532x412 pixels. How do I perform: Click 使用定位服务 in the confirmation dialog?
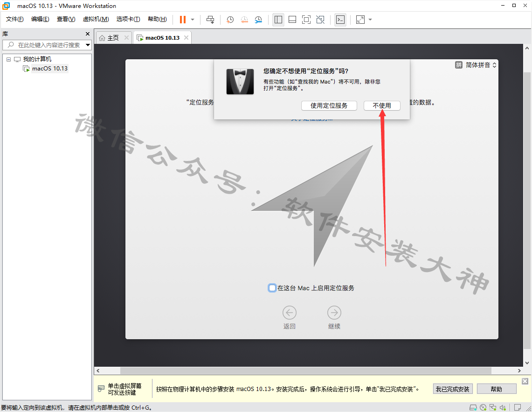(329, 105)
